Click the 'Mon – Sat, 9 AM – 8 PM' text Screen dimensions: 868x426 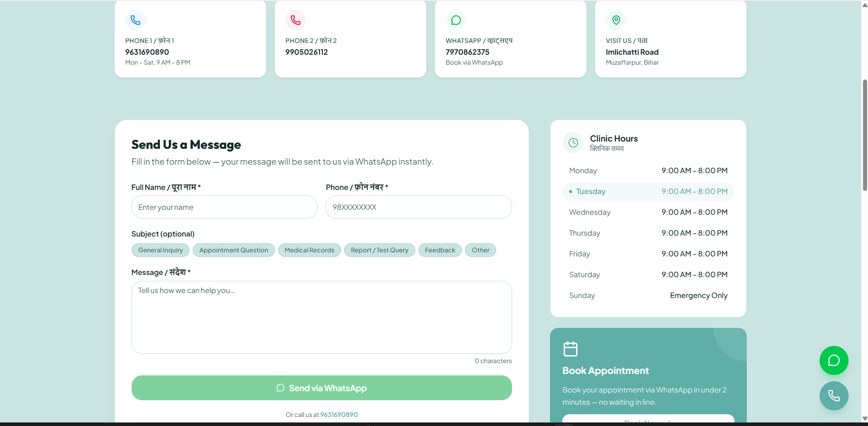click(x=157, y=62)
